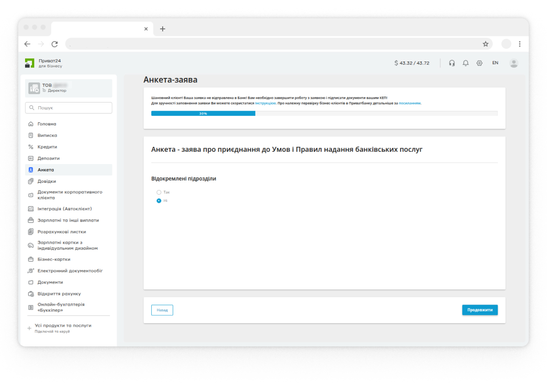Open settings gear icon in header

point(479,63)
